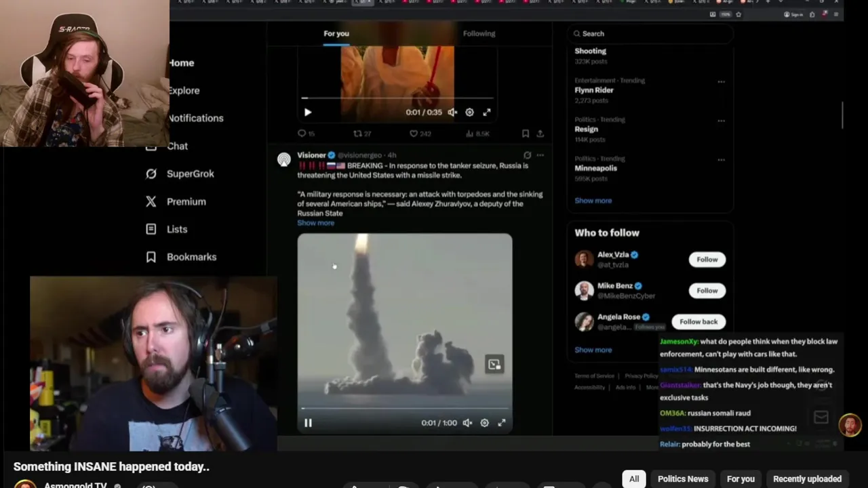
Task: Click the Bookmarks sidebar icon
Action: click(x=151, y=257)
